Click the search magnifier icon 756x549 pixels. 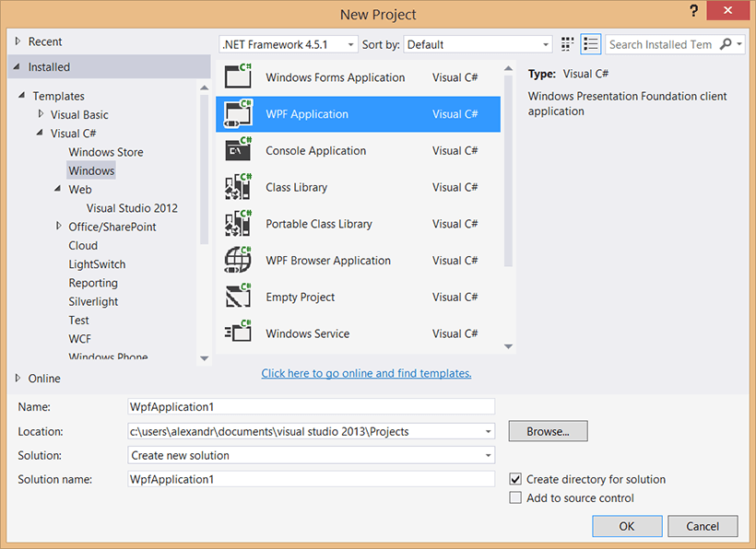pos(726,44)
